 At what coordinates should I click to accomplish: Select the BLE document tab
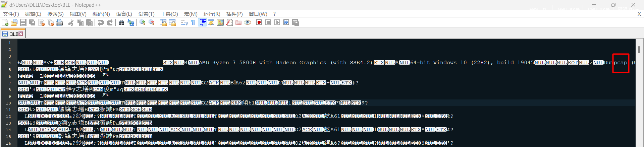[13, 34]
